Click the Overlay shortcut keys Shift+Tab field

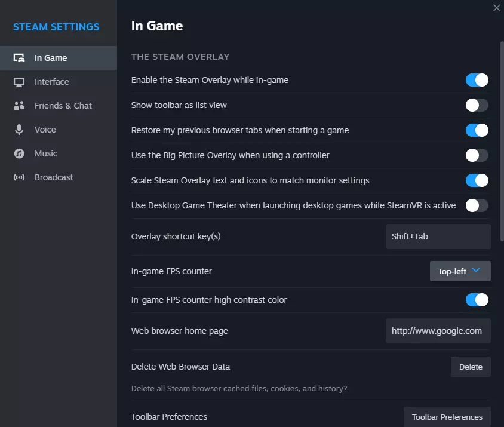click(438, 236)
